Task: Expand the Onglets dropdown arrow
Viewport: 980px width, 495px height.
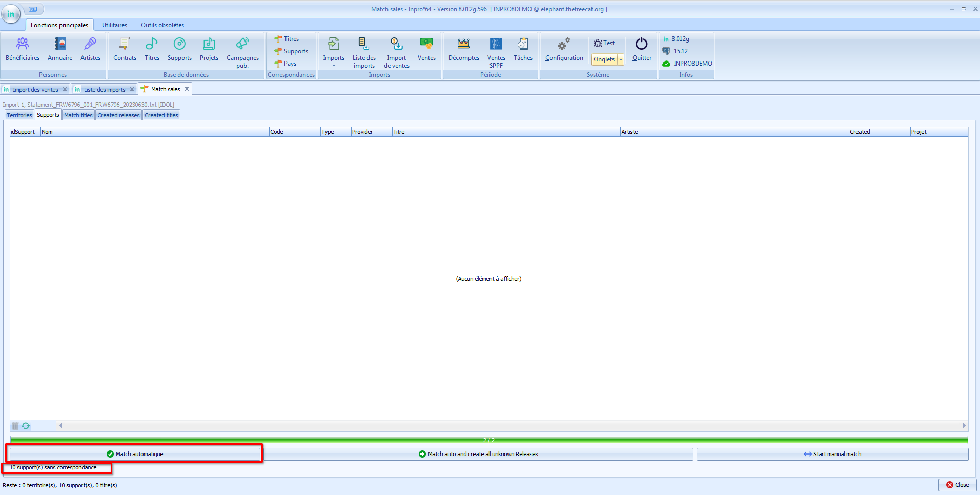Action: tap(621, 59)
